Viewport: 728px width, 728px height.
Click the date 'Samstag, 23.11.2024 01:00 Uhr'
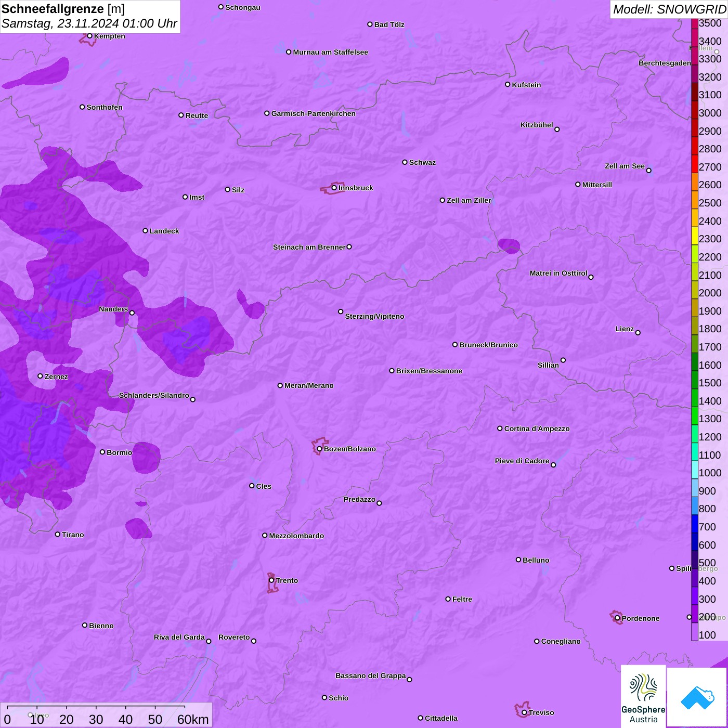tap(89, 23)
